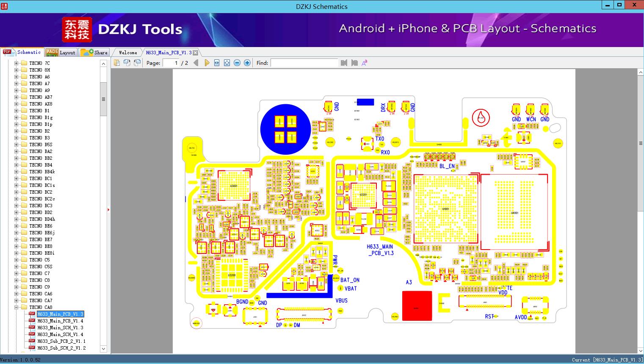The width and height of the screenshot is (644, 364).
Task: Open the Share tab
Action: point(94,52)
